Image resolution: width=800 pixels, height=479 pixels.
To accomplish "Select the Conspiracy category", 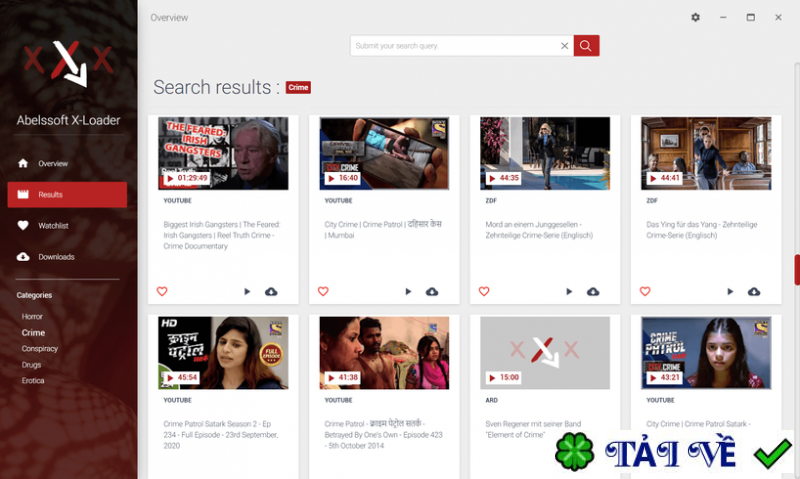I will [x=40, y=348].
